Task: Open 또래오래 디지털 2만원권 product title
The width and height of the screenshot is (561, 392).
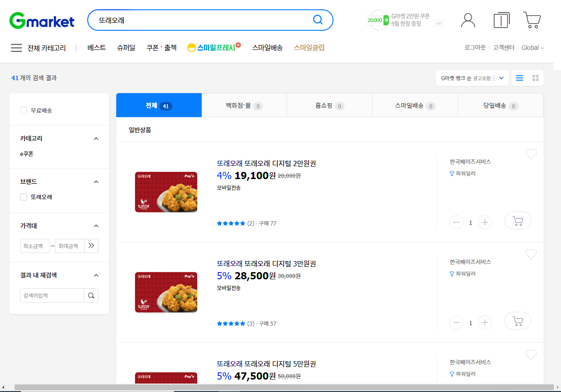Action: point(266,163)
